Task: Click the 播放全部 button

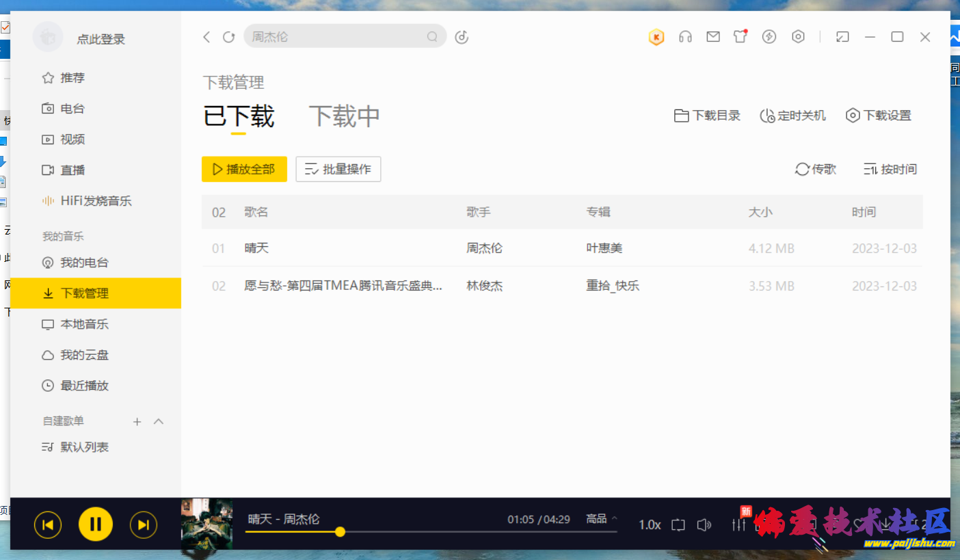Action: (x=244, y=169)
